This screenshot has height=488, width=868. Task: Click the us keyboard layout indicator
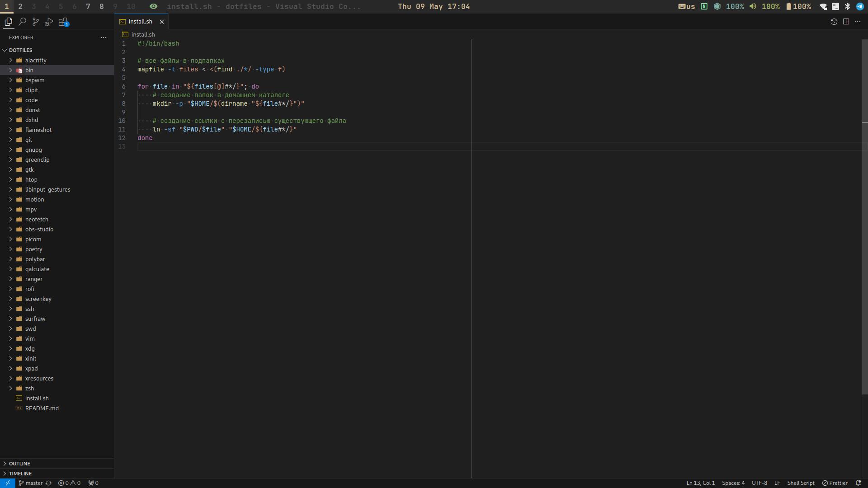(x=687, y=6)
